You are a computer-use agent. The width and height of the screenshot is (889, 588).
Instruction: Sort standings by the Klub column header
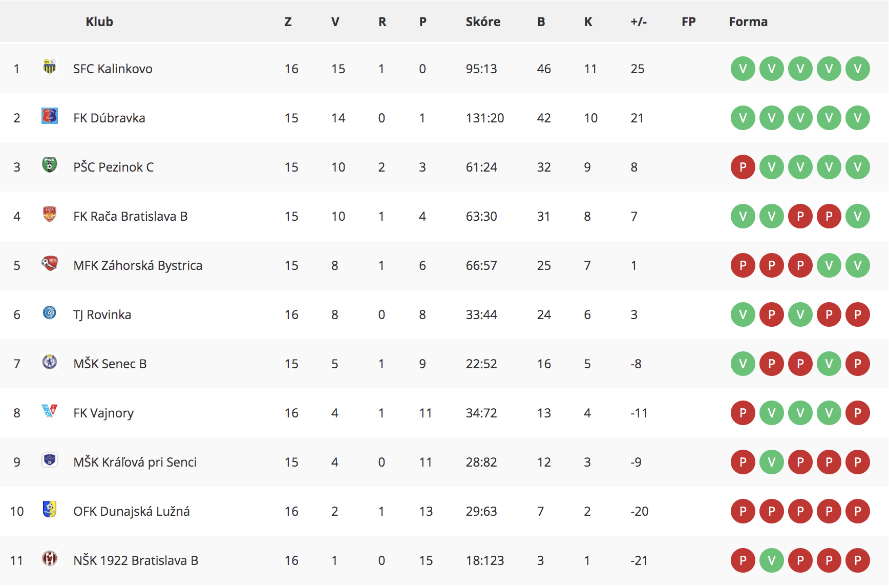pyautogui.click(x=99, y=22)
